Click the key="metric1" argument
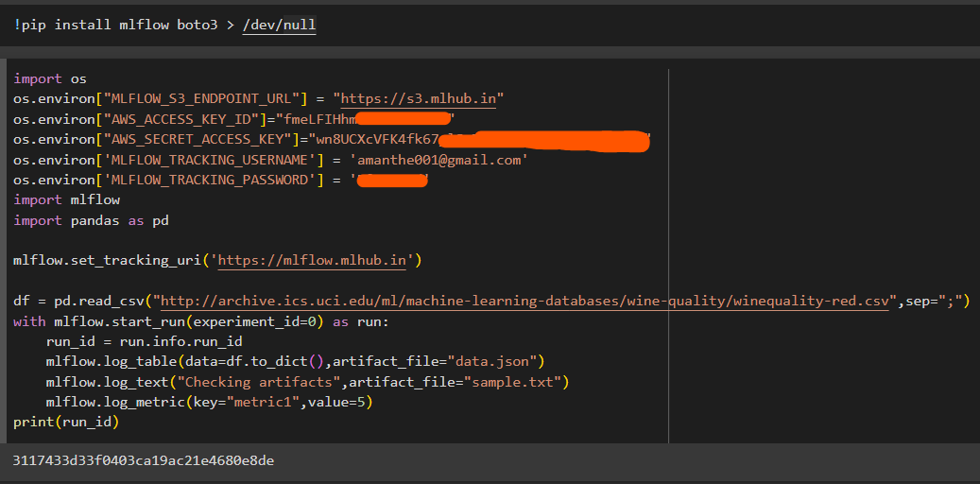The height and width of the screenshot is (484, 980). pyautogui.click(x=246, y=402)
